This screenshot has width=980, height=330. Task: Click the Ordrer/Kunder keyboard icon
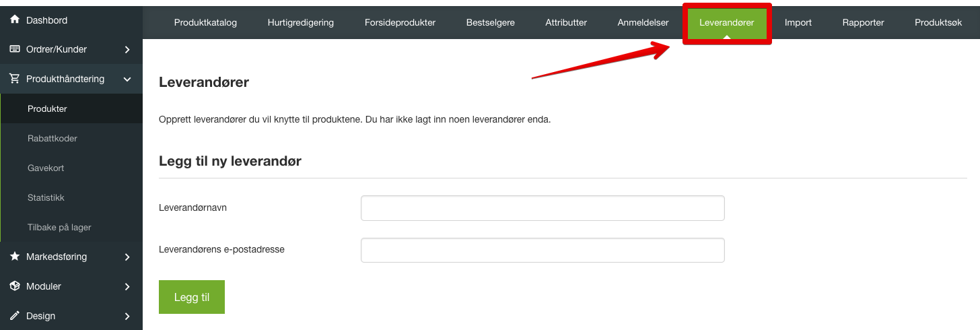pyautogui.click(x=14, y=49)
